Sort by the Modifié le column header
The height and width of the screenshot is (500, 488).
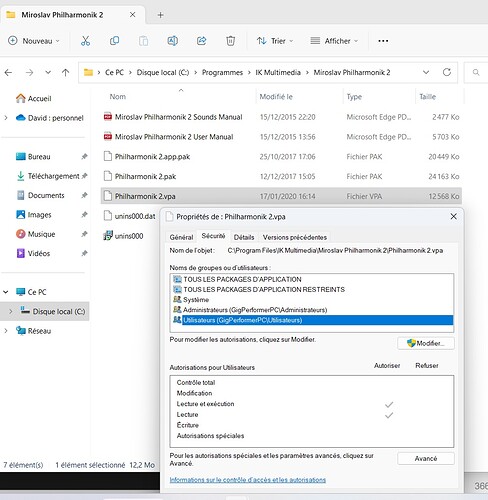pyautogui.click(x=276, y=97)
